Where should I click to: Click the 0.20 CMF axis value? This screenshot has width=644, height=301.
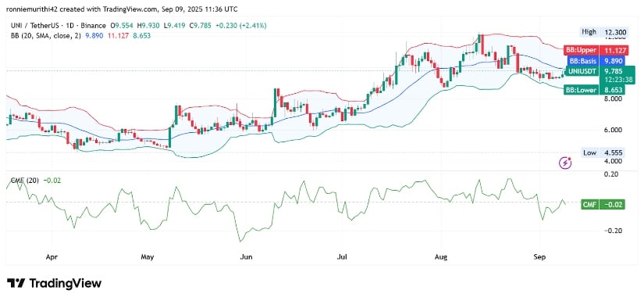click(x=612, y=174)
